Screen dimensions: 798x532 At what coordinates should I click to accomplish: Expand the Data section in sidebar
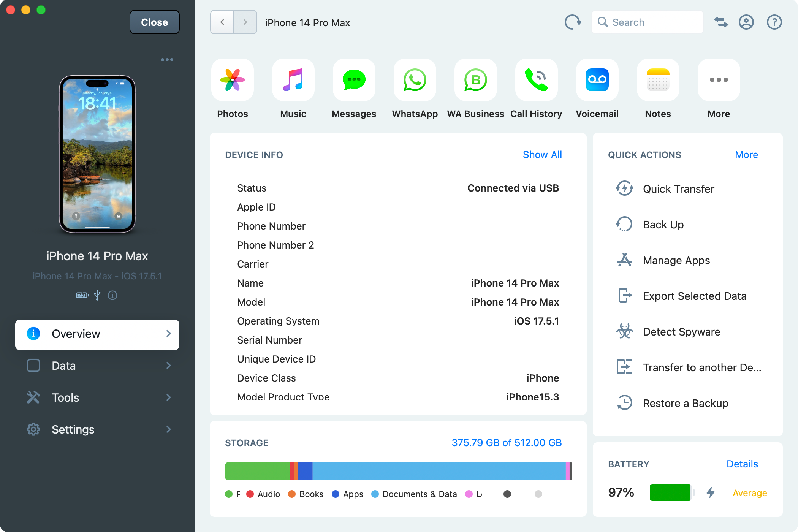[x=170, y=366]
